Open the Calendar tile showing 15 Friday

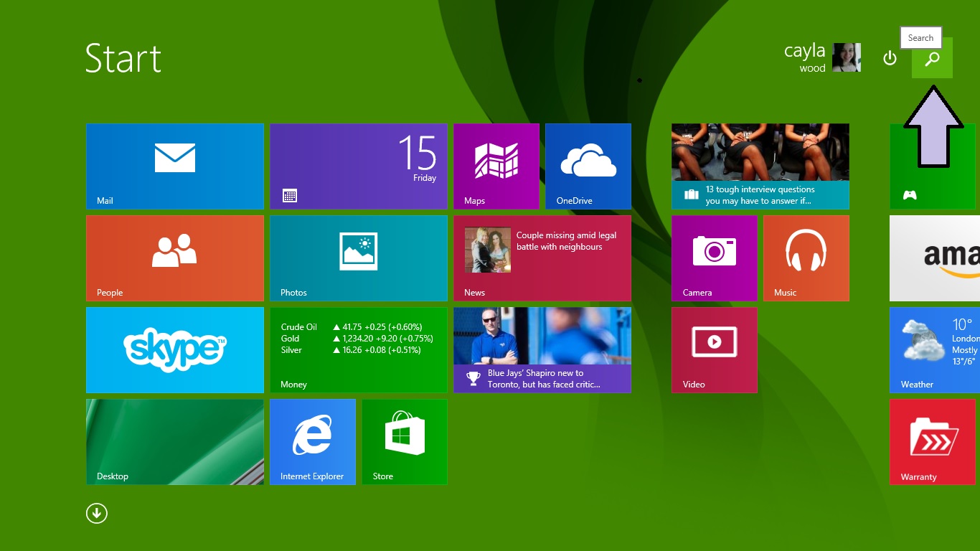click(x=359, y=166)
